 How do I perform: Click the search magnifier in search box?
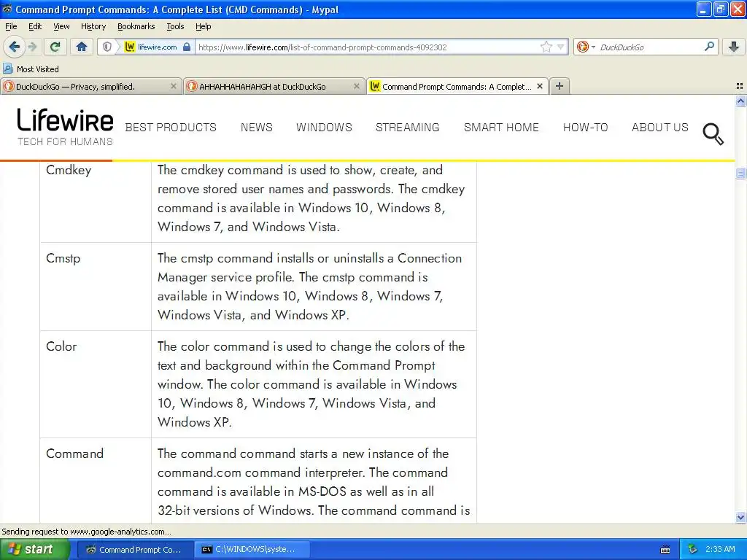pyautogui.click(x=709, y=46)
